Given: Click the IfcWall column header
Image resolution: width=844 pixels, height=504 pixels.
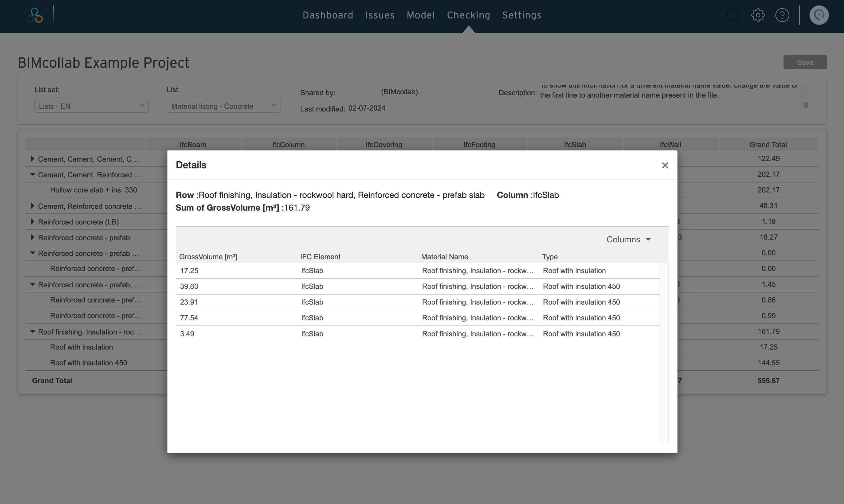Looking at the screenshot, I should point(670,145).
